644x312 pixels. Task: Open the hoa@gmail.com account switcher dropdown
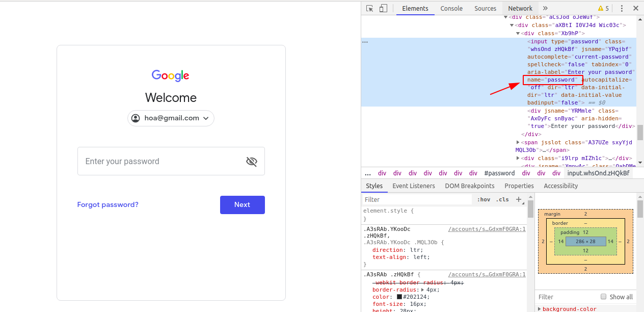click(x=171, y=118)
